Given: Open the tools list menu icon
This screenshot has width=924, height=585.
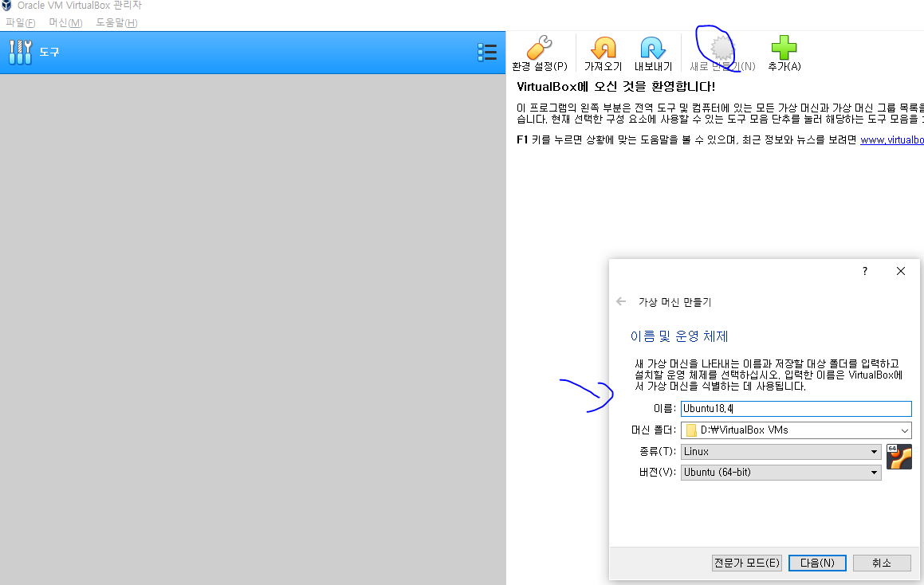Looking at the screenshot, I should pyautogui.click(x=487, y=53).
